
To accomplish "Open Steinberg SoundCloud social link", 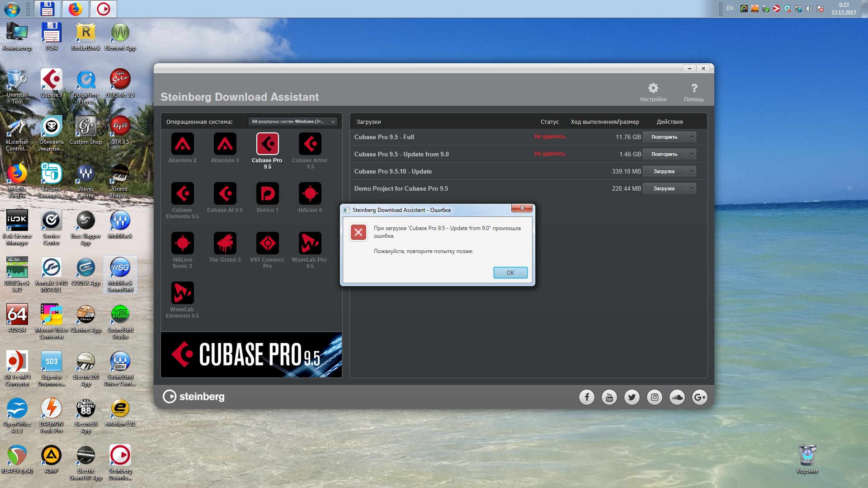I will click(x=677, y=397).
